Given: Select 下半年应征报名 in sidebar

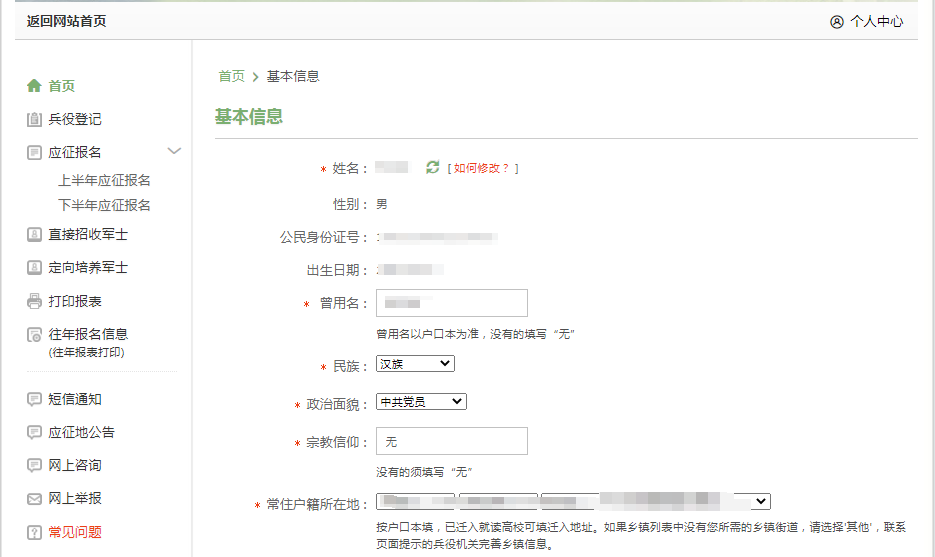Looking at the screenshot, I should point(104,205).
